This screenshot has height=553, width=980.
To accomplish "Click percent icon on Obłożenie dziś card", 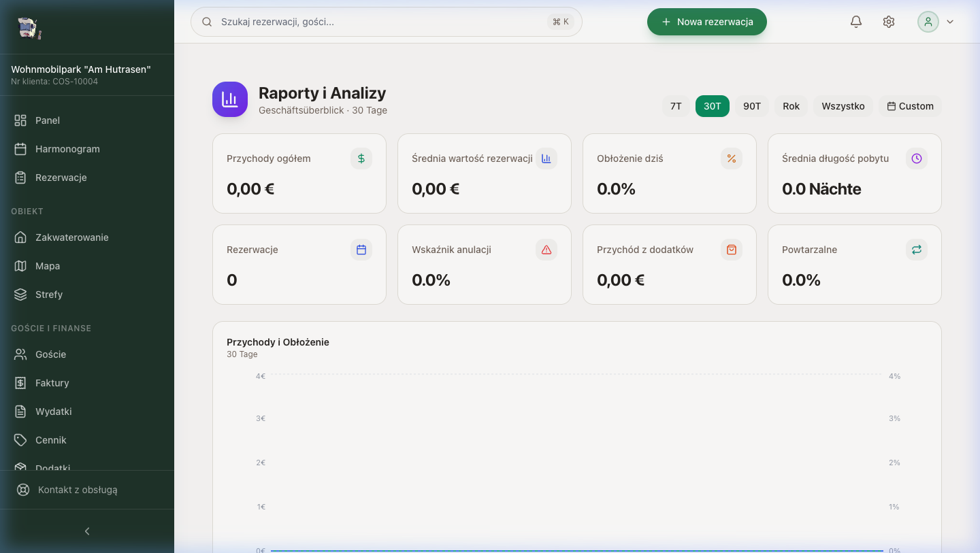I will click(732, 158).
